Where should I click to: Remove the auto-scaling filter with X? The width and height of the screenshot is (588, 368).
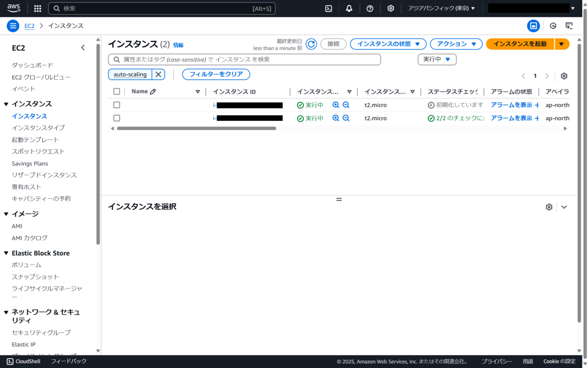click(x=158, y=75)
